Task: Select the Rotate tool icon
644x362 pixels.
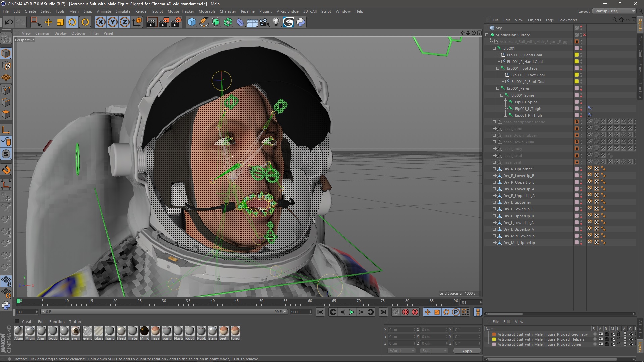Action: 72,22
